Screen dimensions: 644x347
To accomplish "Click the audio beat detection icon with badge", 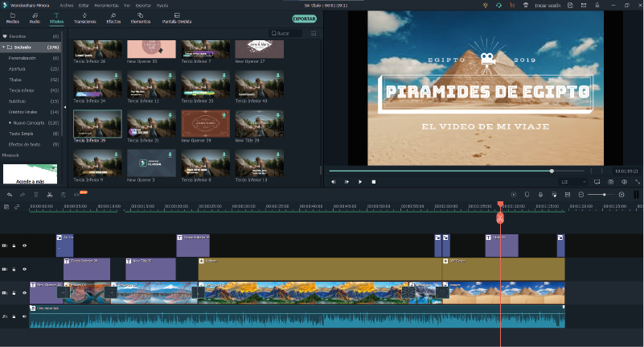I will pos(77,195).
